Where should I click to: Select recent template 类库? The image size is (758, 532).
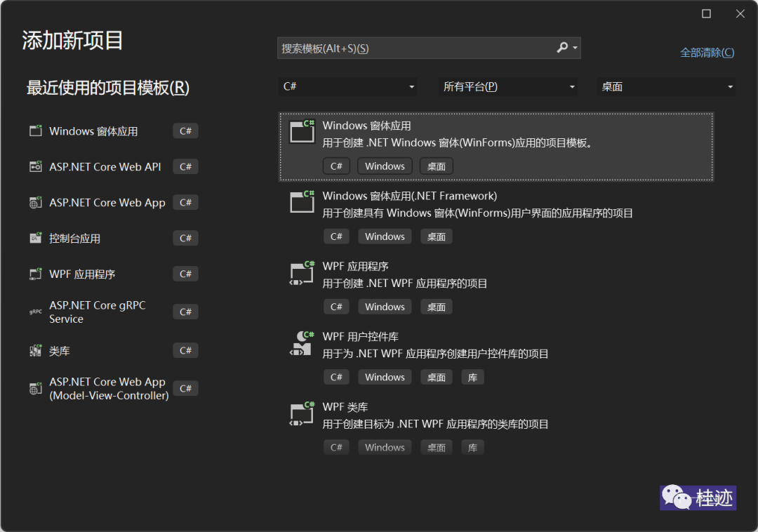click(x=114, y=350)
